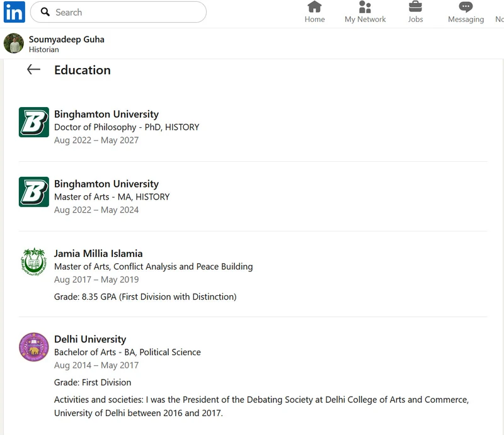Image resolution: width=504 pixels, height=435 pixels.
Task: Open the Delhi University link
Action: 90,339
